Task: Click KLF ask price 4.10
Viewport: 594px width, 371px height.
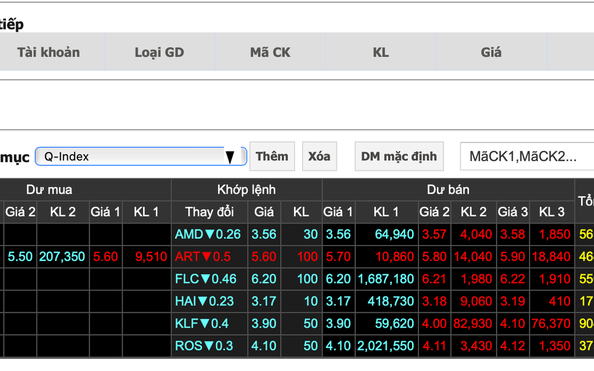Action: click(513, 324)
